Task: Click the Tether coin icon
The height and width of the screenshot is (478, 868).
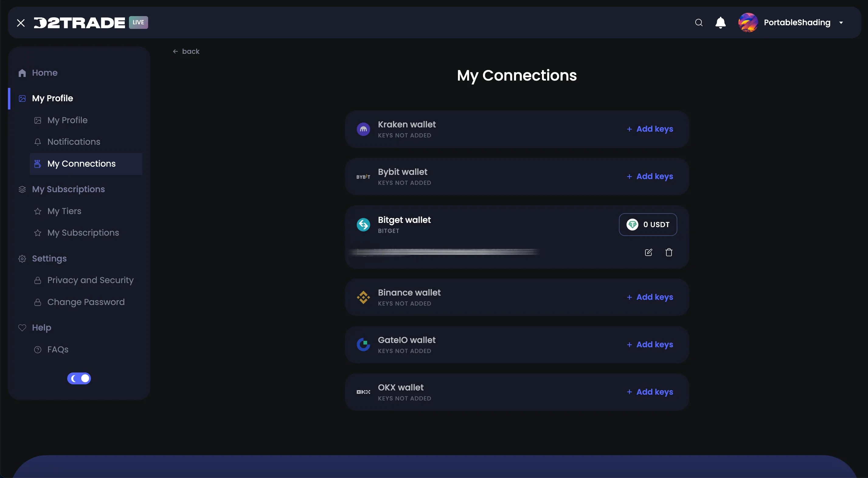Action: pos(632,224)
